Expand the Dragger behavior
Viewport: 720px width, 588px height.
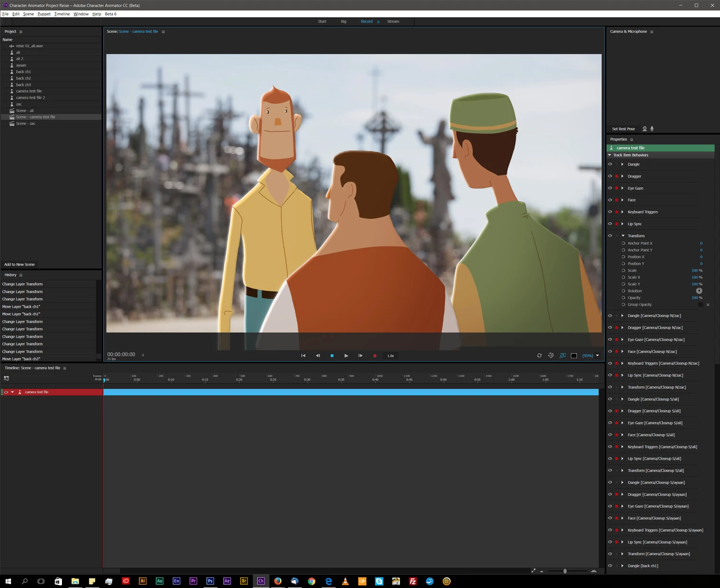[x=623, y=176]
